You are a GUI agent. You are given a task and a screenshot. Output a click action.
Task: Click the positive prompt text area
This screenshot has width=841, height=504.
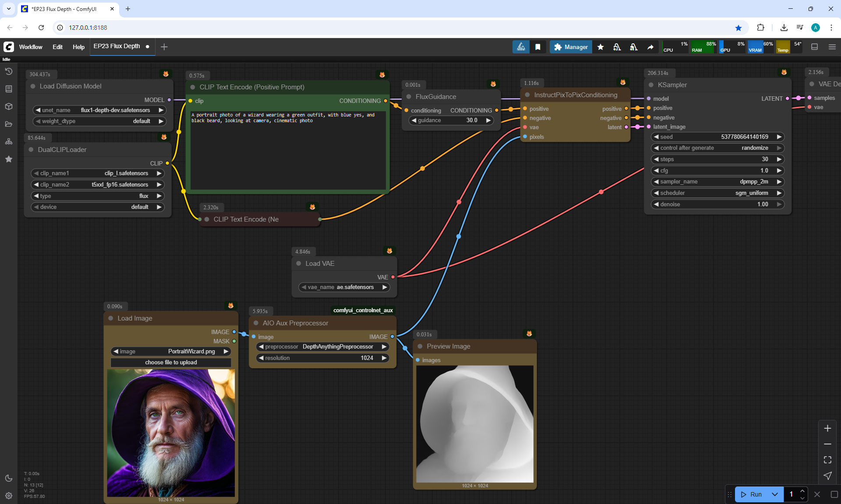[288, 149]
